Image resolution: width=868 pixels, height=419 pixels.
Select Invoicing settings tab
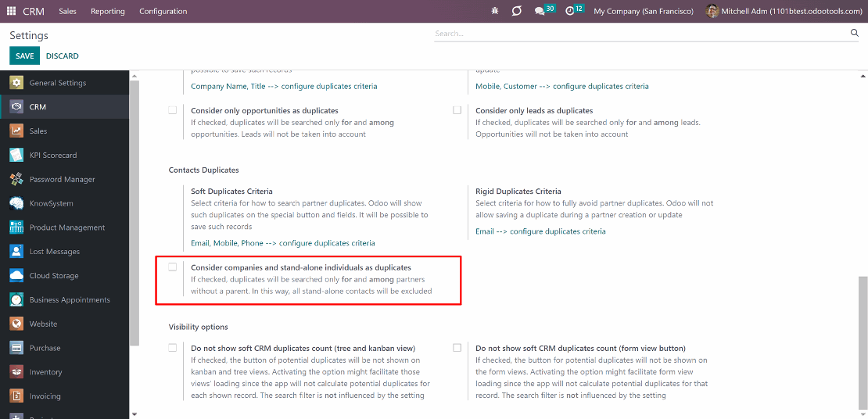(64, 396)
